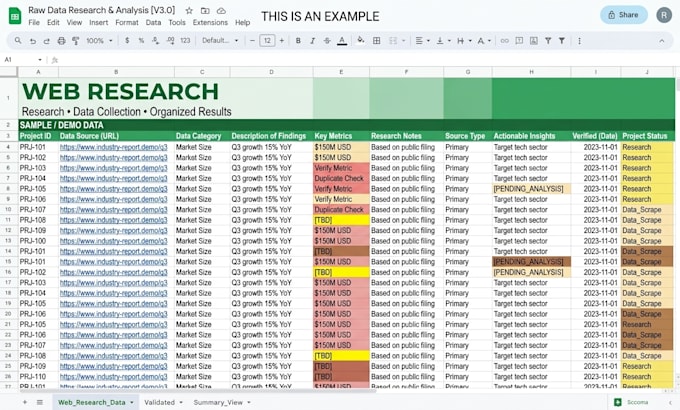Expand the name box A1 dropdown

tap(40, 59)
